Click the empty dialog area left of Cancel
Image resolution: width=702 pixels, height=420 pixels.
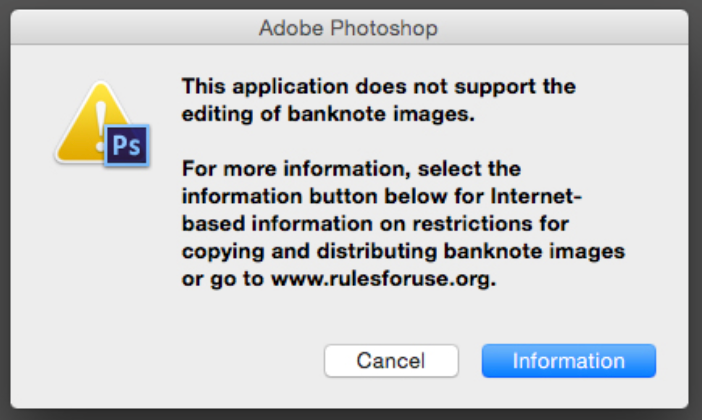200,361
